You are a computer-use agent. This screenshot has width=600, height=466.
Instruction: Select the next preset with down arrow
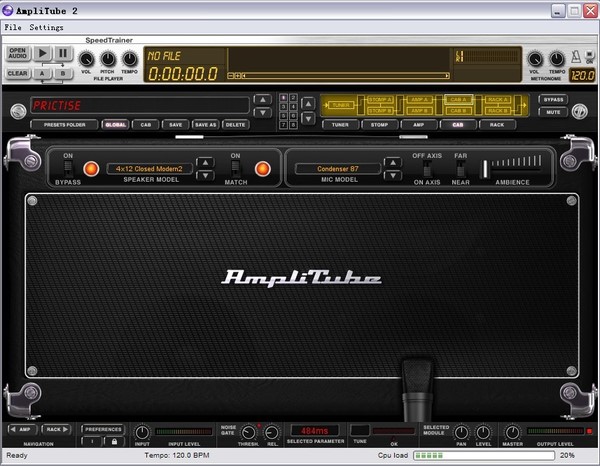pos(263,112)
